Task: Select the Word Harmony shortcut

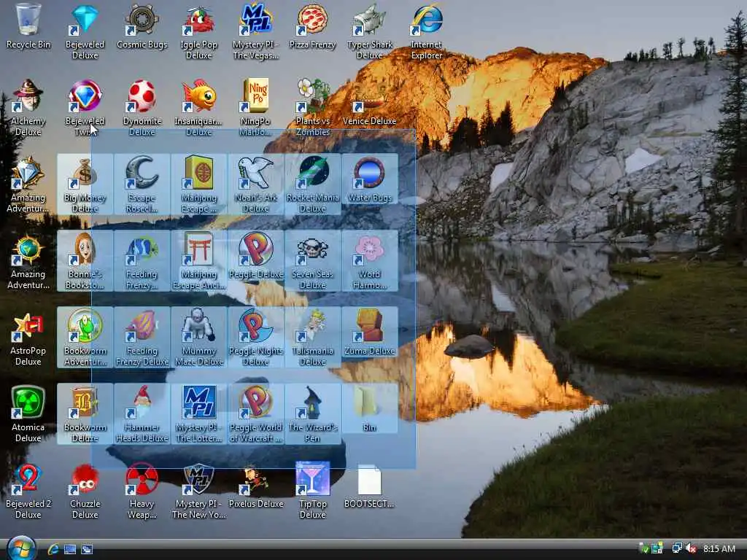Action: click(370, 260)
